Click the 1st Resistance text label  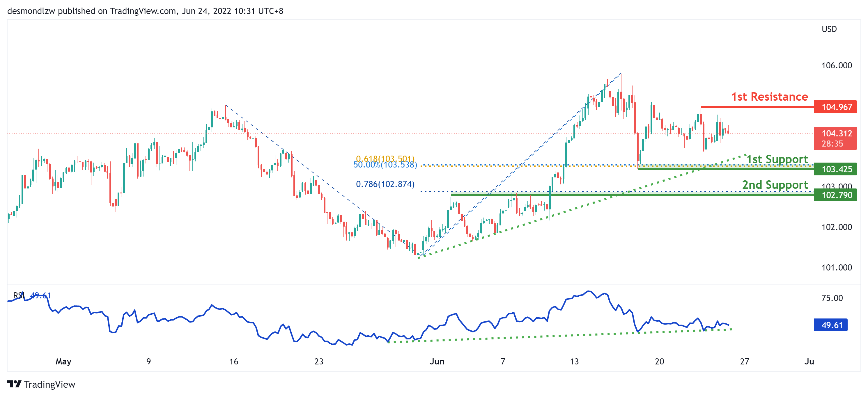pos(769,97)
